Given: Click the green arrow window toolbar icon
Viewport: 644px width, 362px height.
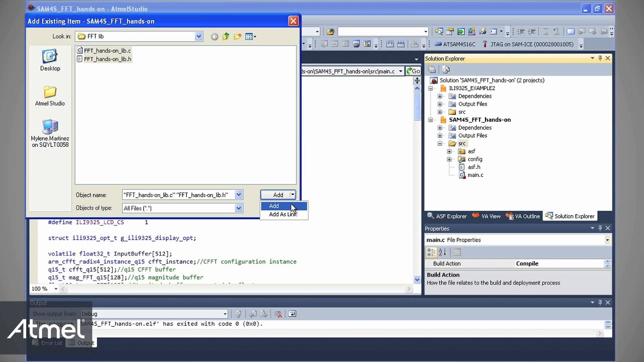Looking at the screenshot, I should click(461, 32).
